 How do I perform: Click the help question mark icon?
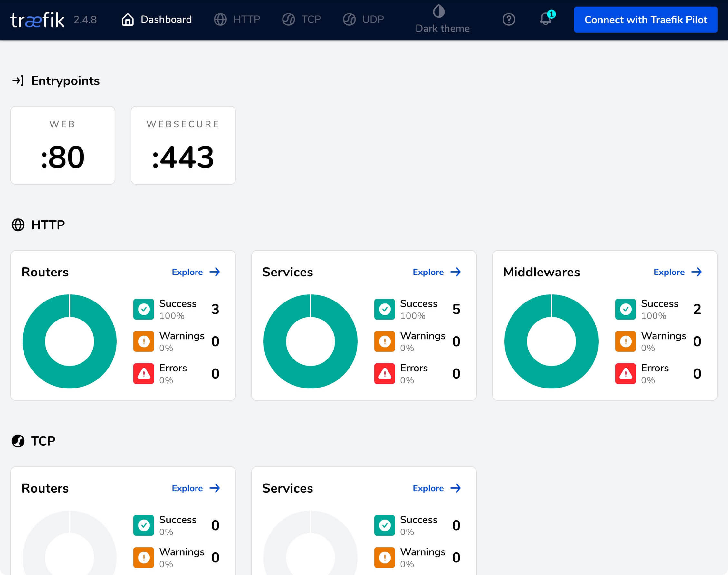(x=508, y=20)
